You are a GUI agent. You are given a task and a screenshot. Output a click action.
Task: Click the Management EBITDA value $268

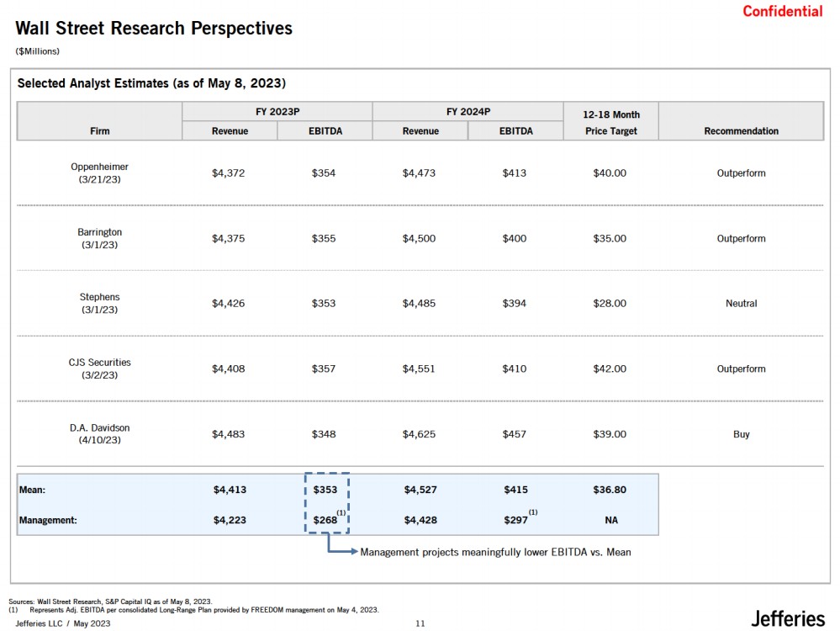[x=325, y=520]
